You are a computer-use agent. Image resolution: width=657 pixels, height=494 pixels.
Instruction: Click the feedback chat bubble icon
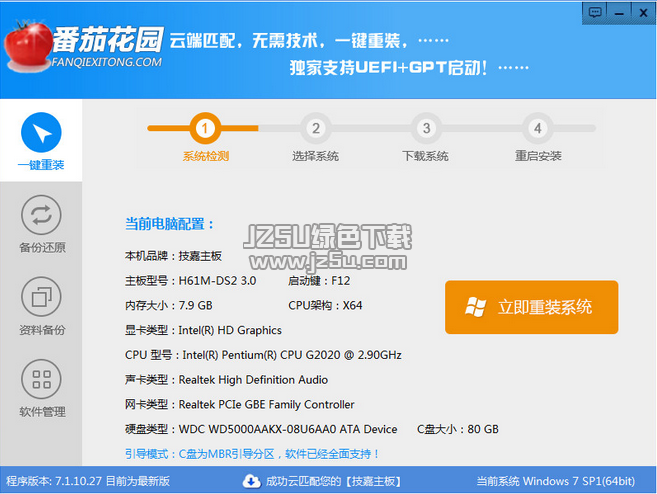(595, 13)
